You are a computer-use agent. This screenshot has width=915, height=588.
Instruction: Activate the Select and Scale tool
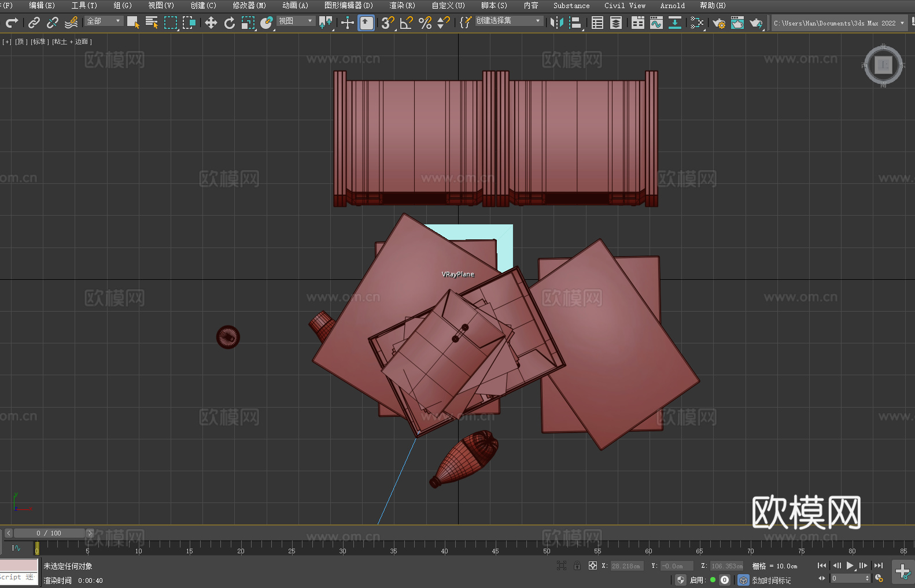pyautogui.click(x=248, y=23)
